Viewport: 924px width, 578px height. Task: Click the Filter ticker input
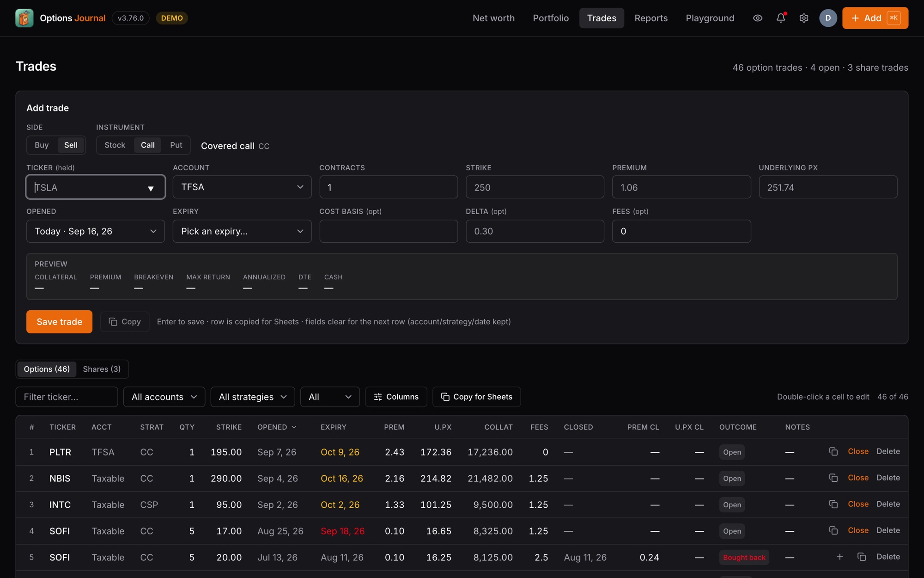click(x=67, y=397)
